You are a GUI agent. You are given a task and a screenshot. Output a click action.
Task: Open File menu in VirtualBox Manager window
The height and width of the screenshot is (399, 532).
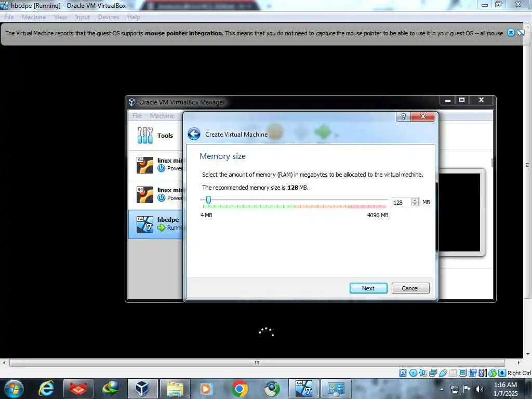[x=137, y=116]
